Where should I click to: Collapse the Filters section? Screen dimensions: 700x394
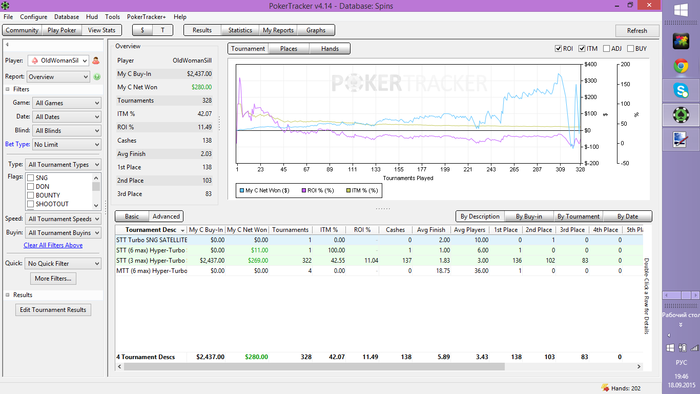8,89
